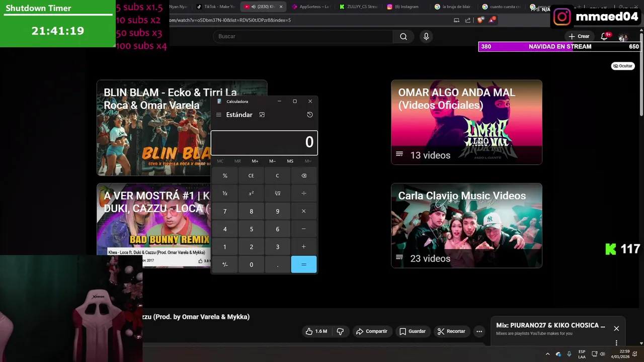This screenshot has width=644, height=362.
Task: Click the minus operator key
Action: [303, 229]
